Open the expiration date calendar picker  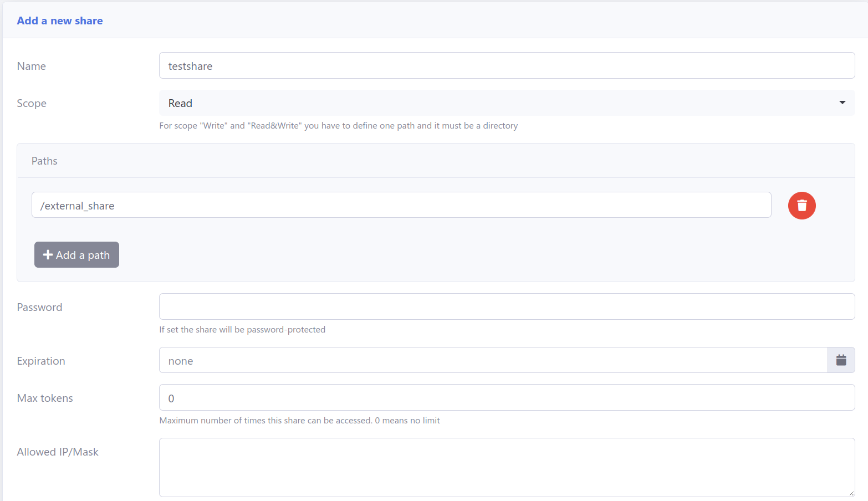[x=841, y=360]
